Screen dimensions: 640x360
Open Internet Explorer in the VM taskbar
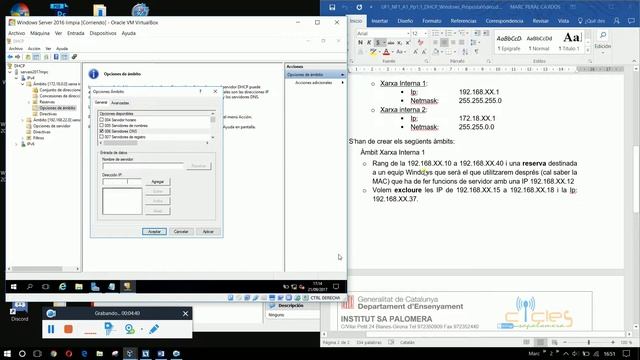click(x=62, y=287)
